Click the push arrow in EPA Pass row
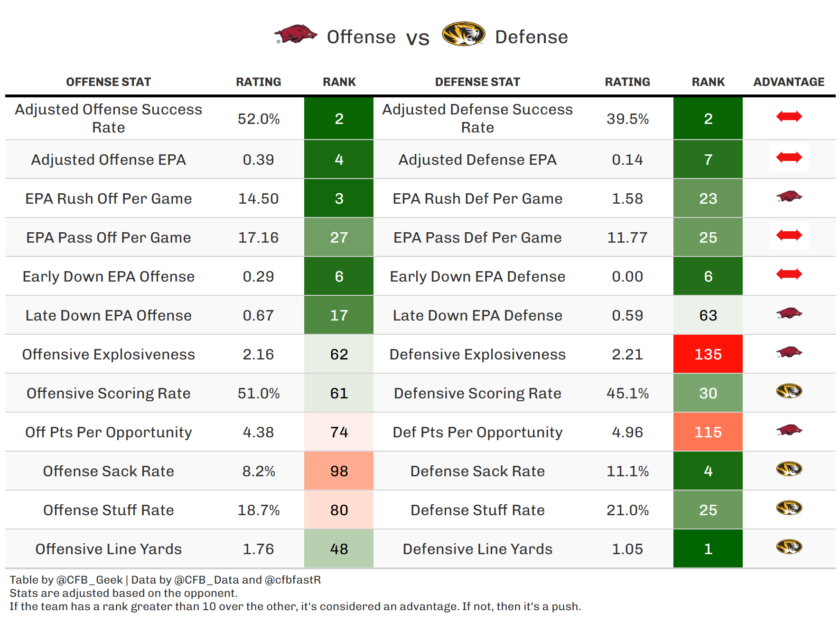Viewport: 840px width, 623px height. 789,235
